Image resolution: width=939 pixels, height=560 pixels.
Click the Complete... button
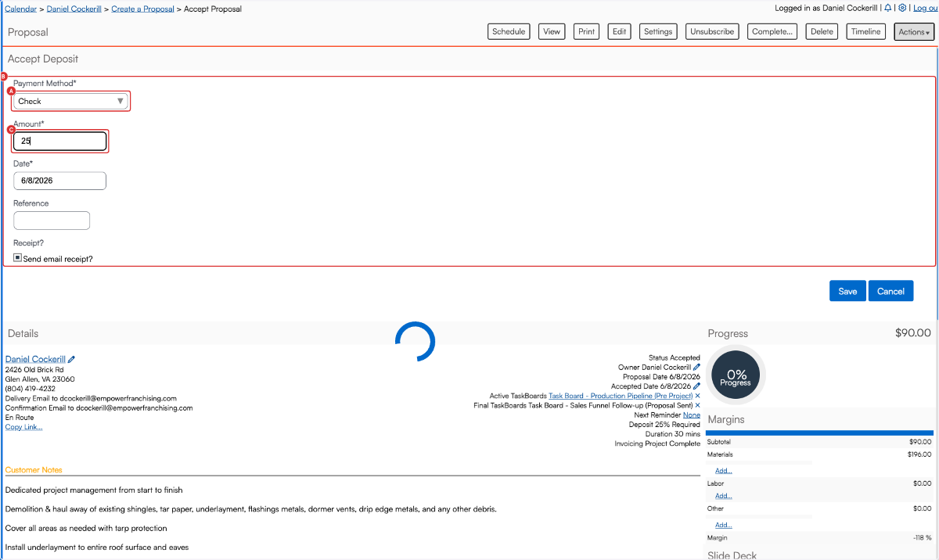pos(772,32)
